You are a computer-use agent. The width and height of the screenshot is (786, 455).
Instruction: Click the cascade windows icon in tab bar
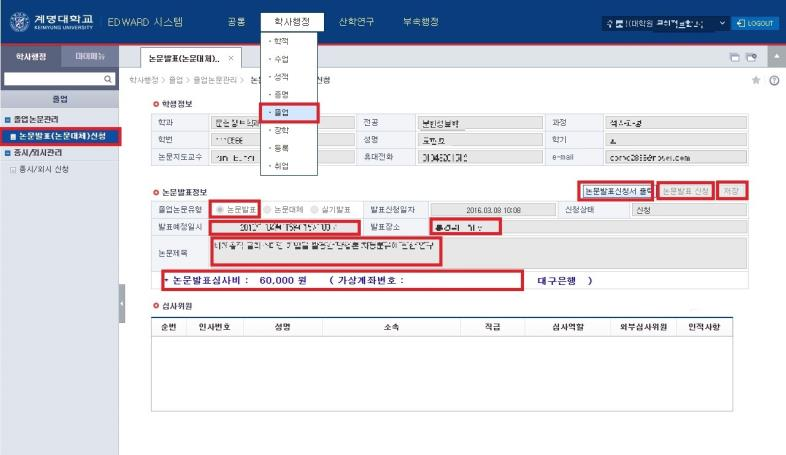(733, 58)
